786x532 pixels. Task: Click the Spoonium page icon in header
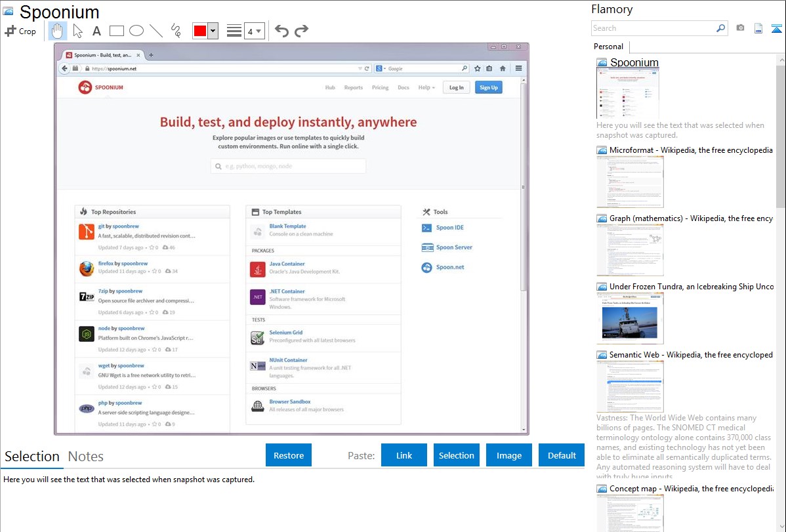tap(9, 11)
